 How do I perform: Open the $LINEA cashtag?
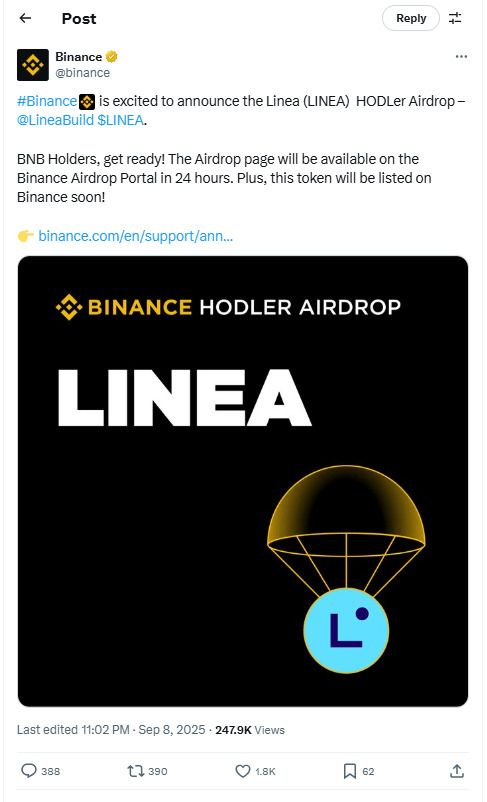point(120,120)
